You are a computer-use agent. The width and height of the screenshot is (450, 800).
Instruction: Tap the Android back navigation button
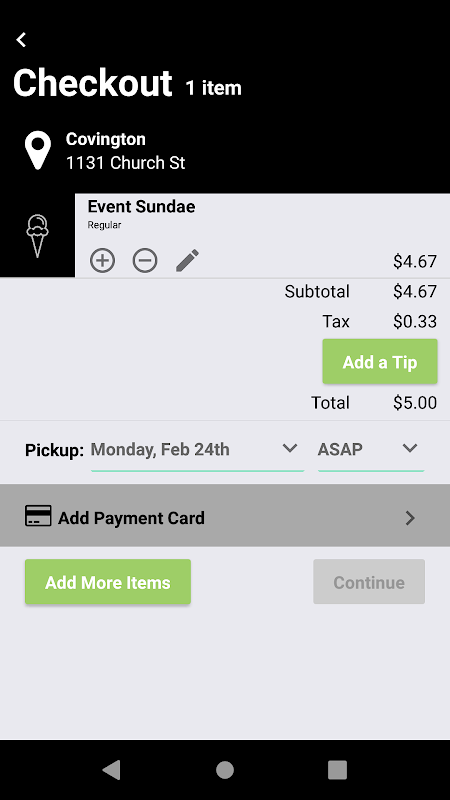click(x=112, y=769)
